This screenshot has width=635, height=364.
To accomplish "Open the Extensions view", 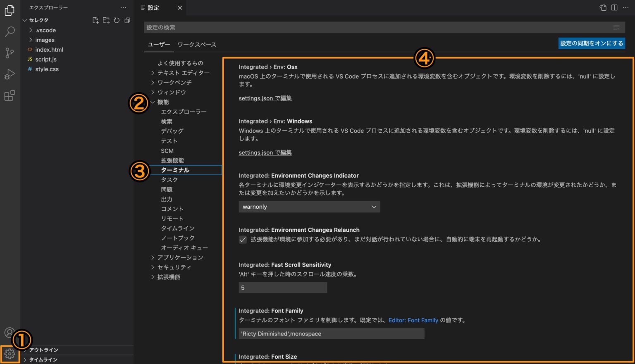I will [10, 95].
